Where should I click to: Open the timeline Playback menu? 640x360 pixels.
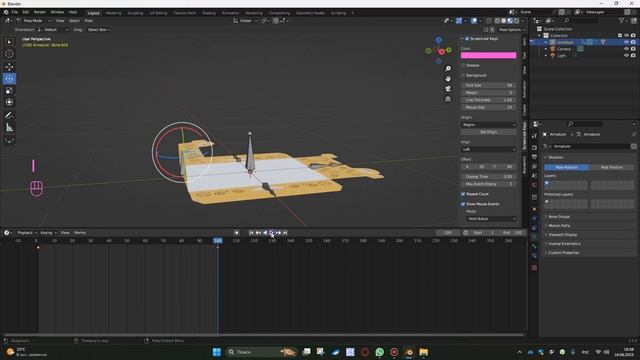coord(26,233)
